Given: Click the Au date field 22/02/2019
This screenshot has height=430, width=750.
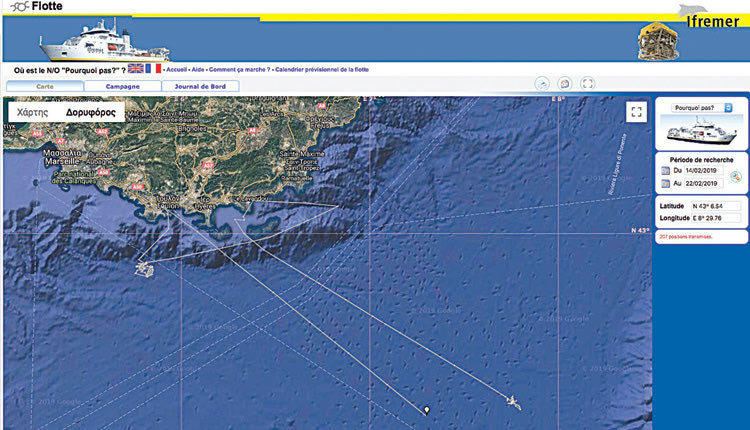Looking at the screenshot, I should coord(703,183).
